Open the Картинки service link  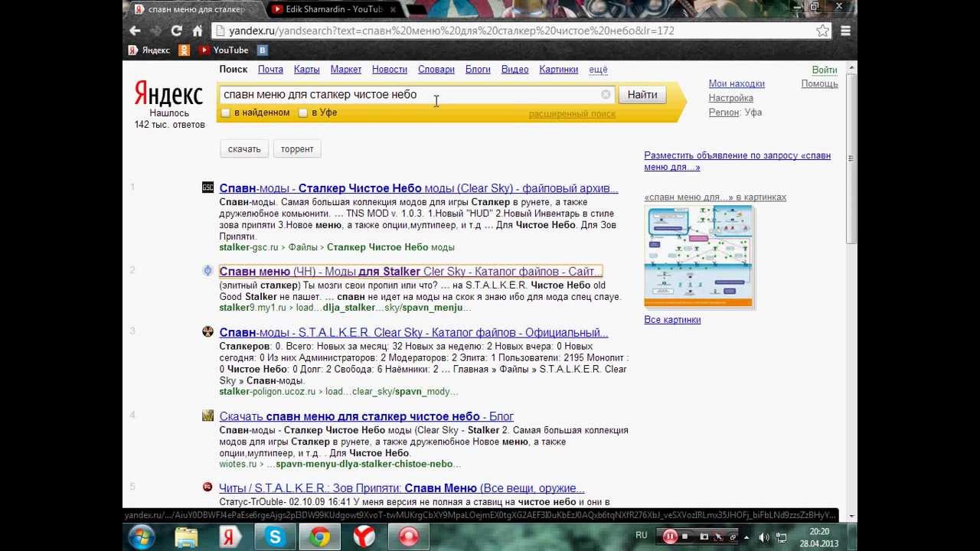click(558, 69)
